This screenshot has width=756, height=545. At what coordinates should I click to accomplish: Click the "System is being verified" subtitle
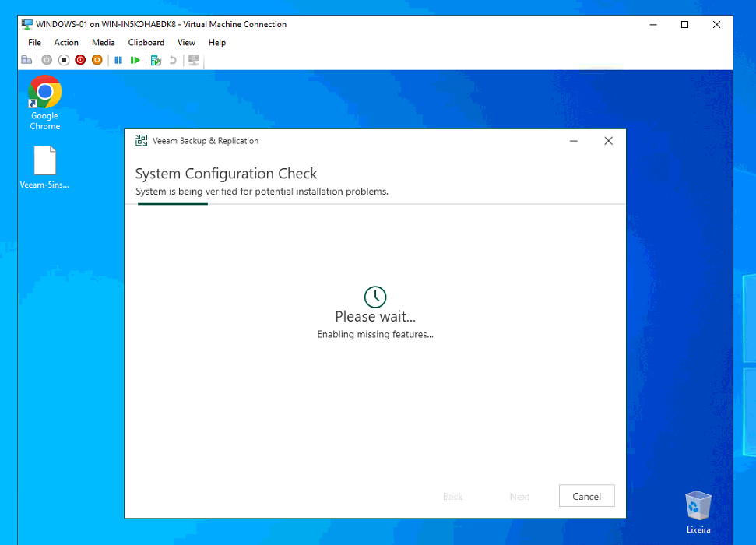click(x=262, y=192)
